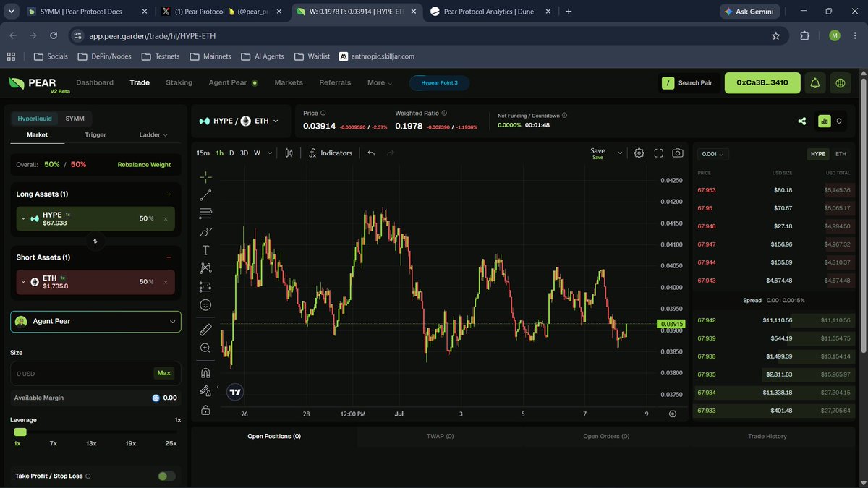This screenshot has width=868, height=488.
Task: Add a long asset with plus
Action: click(169, 194)
